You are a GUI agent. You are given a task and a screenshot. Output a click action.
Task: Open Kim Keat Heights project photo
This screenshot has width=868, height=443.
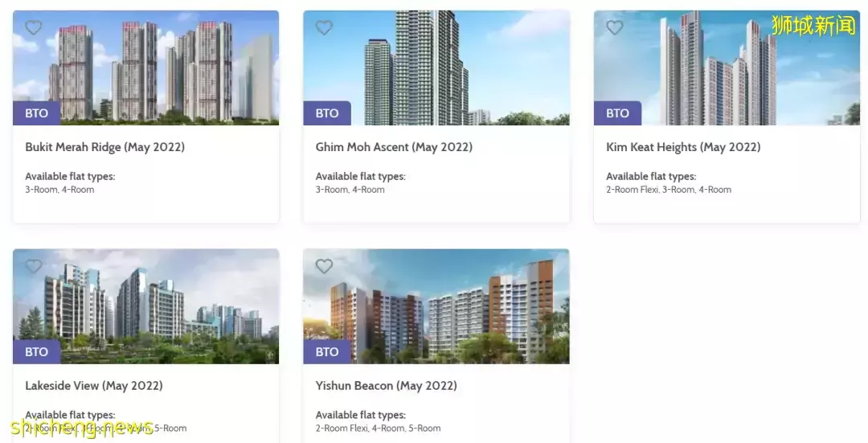(x=727, y=68)
